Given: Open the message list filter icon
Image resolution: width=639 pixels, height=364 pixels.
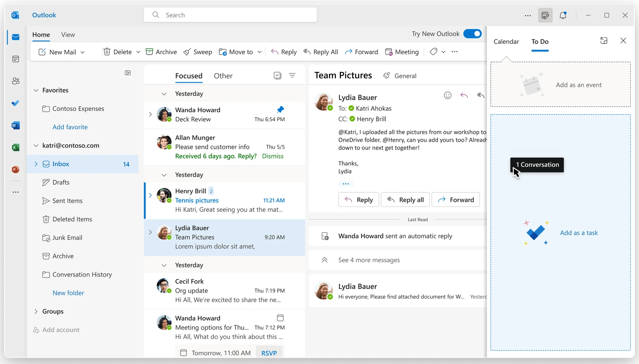Looking at the screenshot, I should pos(292,75).
